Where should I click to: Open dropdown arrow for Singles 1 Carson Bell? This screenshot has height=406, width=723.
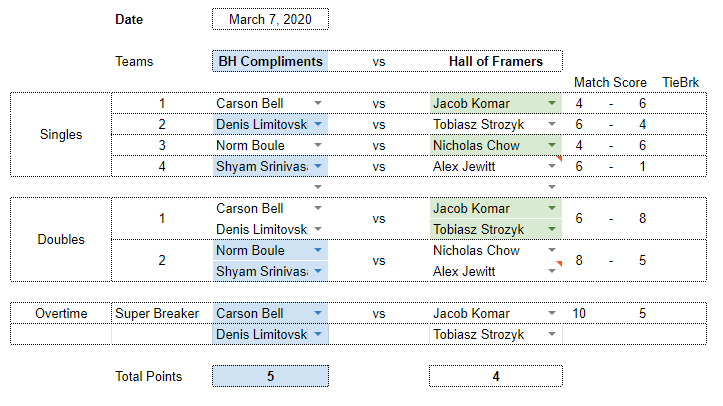coord(318,103)
